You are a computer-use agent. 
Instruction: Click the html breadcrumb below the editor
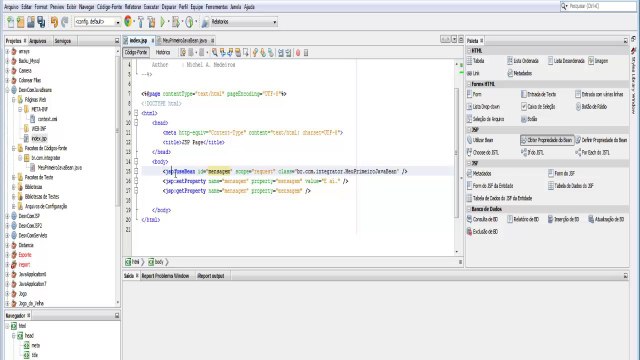132,262
